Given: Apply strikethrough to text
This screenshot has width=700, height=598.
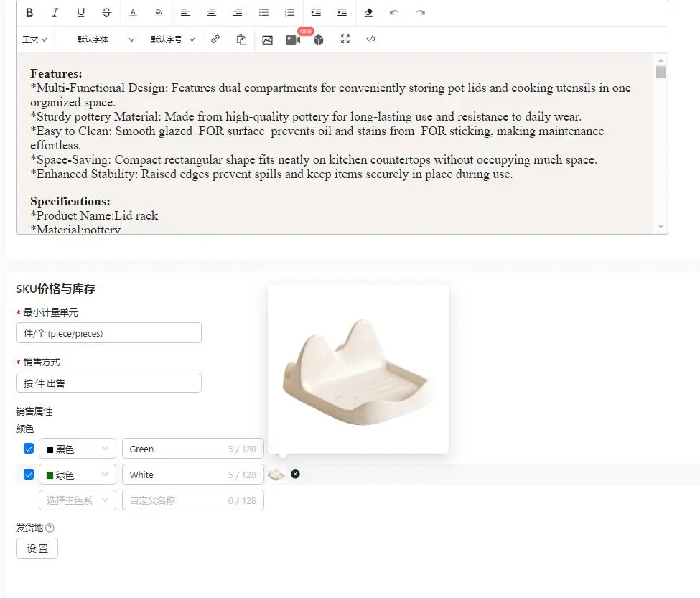Looking at the screenshot, I should [106, 12].
